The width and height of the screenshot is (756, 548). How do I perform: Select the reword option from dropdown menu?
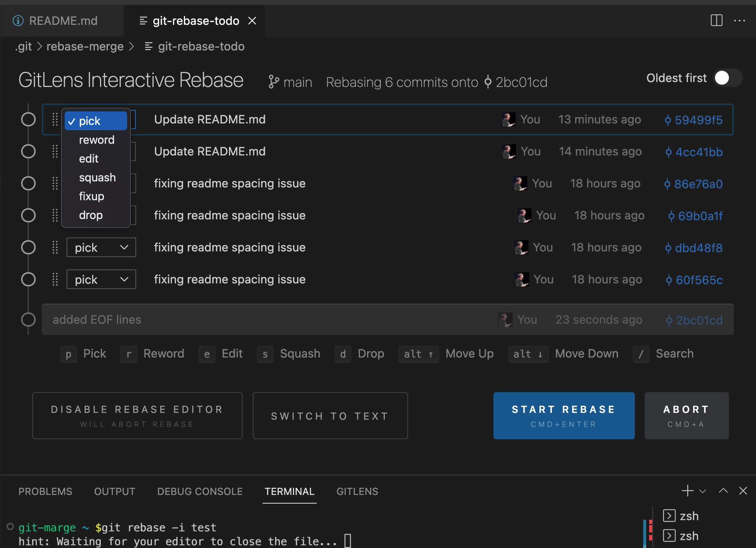point(96,139)
